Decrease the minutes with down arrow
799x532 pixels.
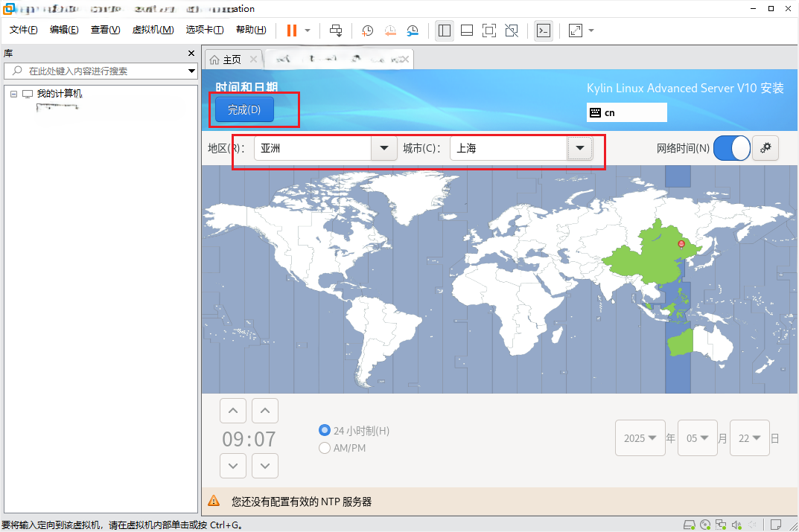(x=265, y=466)
